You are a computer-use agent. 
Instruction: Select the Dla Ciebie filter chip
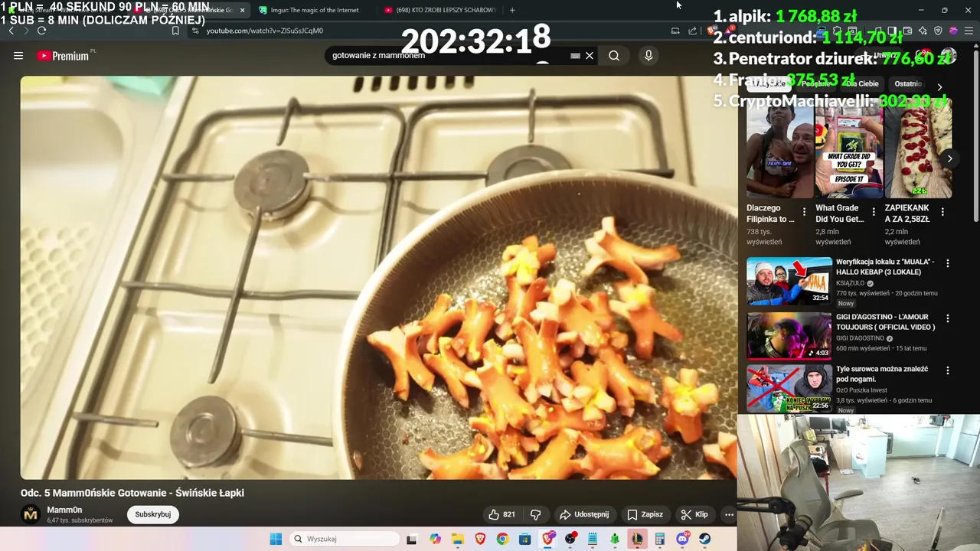point(862,84)
